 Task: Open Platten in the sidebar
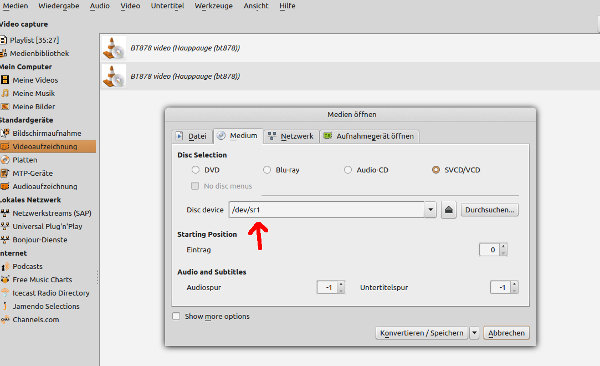(x=19, y=160)
